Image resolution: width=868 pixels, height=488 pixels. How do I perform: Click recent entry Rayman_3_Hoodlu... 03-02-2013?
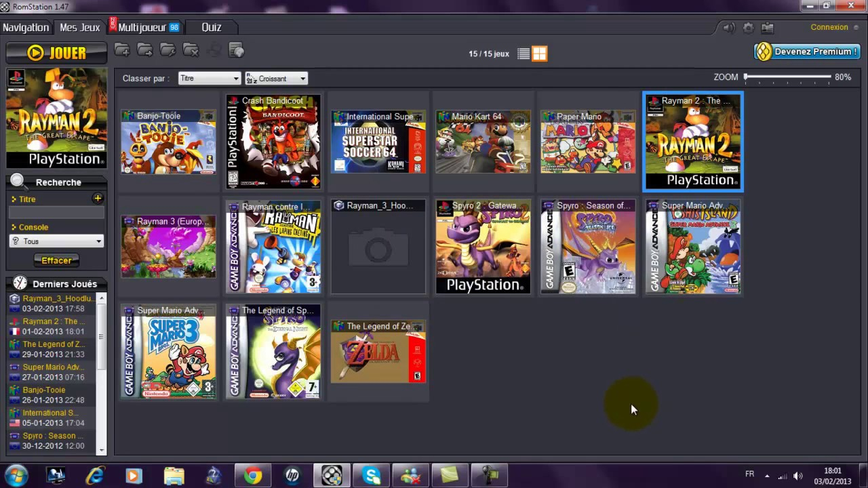pos(52,304)
